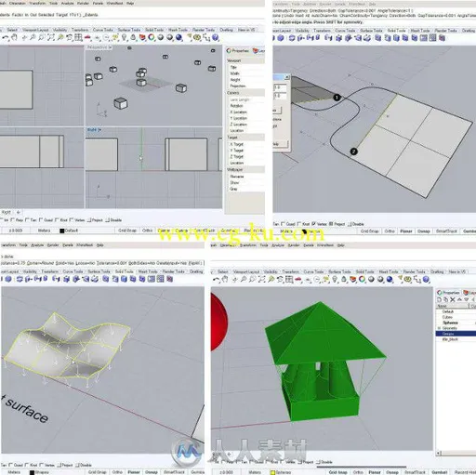
Task: Toggle Project osnap in wavy surface window
Action: pos(65,465)
